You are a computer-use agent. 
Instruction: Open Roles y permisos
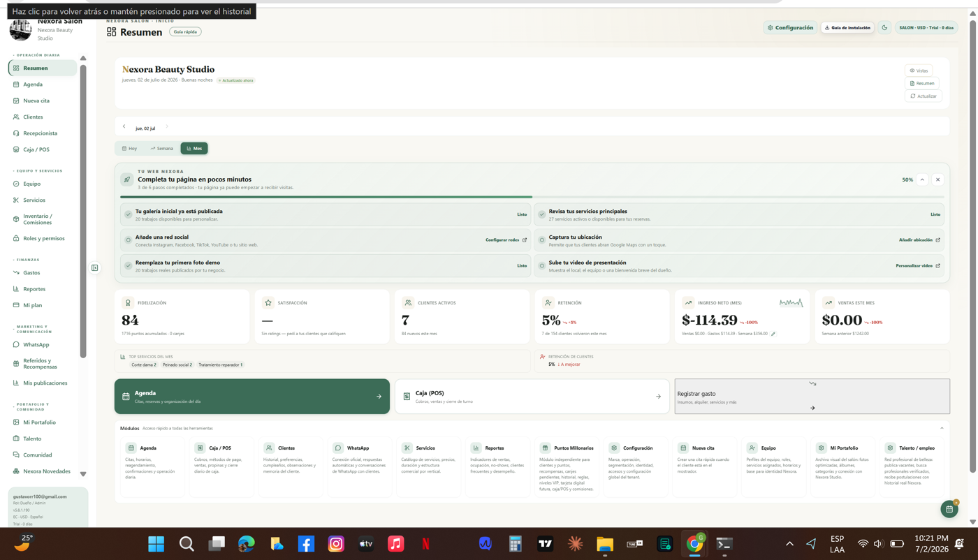click(43, 238)
